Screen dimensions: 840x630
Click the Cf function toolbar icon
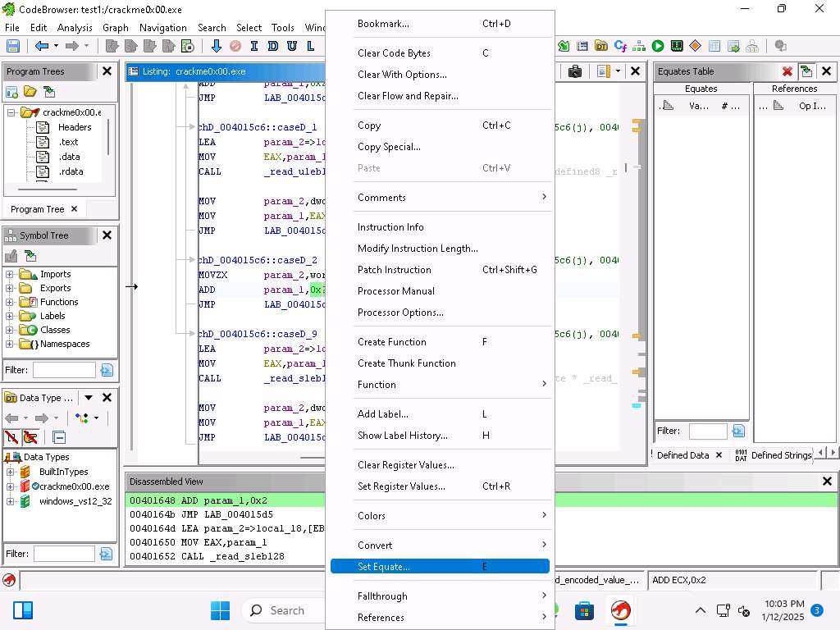[x=620, y=47]
